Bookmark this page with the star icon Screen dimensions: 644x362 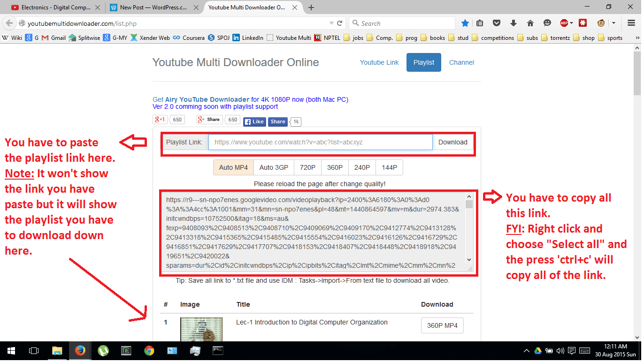465,23
